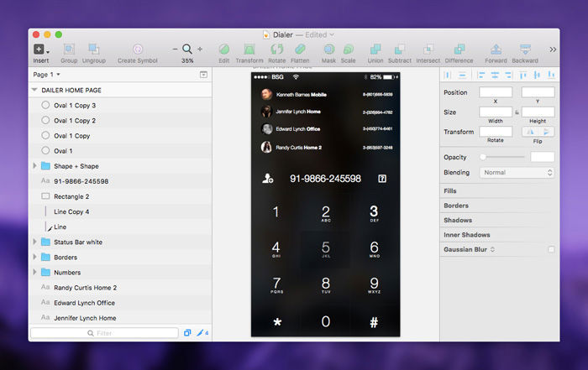588x370 pixels.
Task: Click the Opacity slider
Action: [504, 157]
